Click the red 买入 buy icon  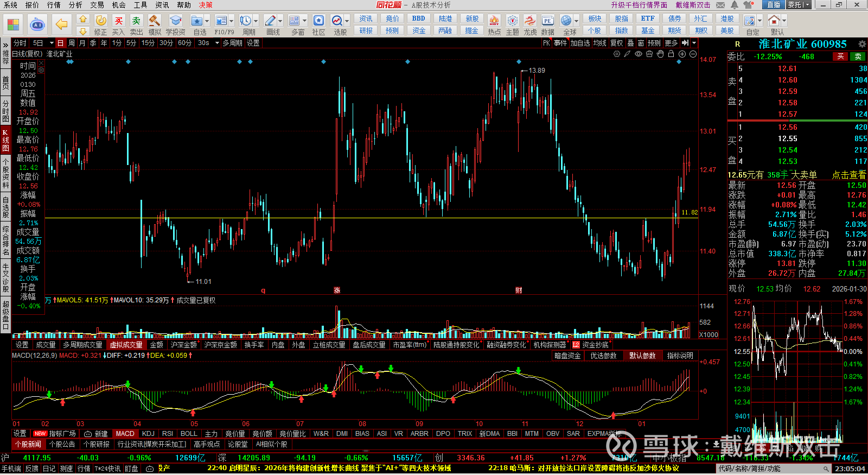[118, 21]
